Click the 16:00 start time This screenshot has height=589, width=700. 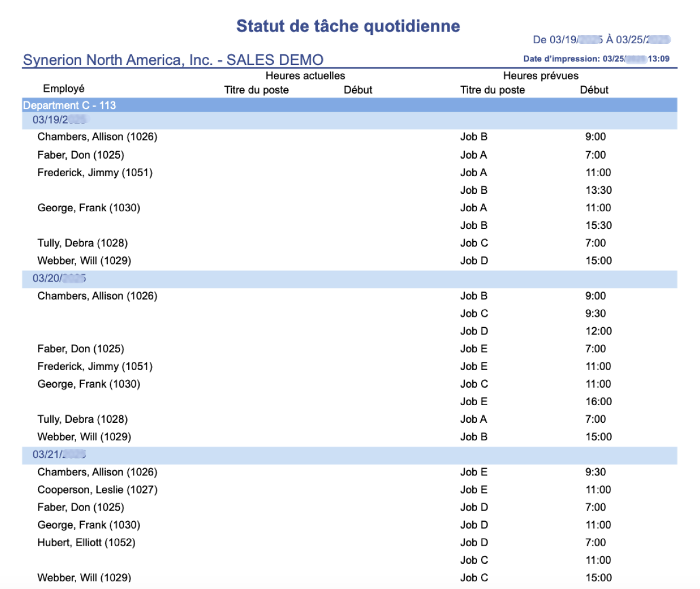(x=599, y=402)
